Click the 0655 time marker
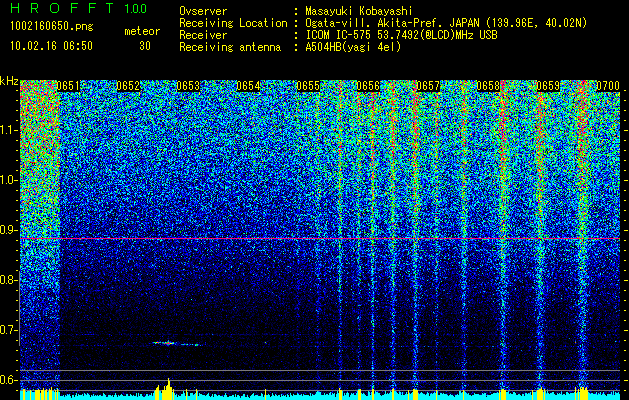The height and width of the screenshot is (400, 629). point(308,86)
